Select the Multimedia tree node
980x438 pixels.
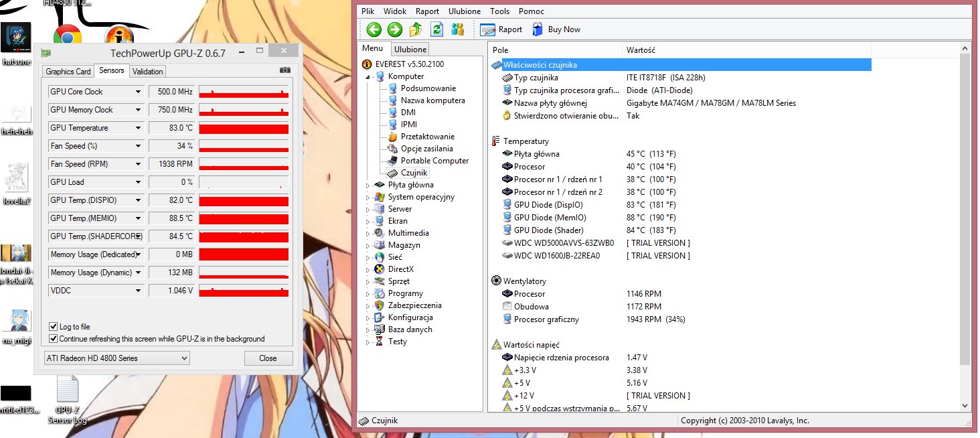tap(408, 233)
